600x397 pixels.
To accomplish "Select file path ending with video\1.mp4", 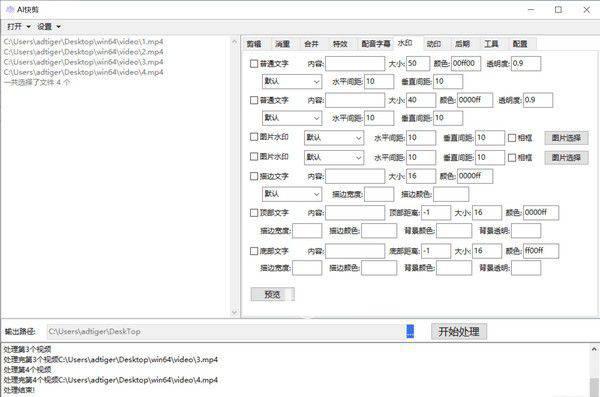I will [x=83, y=41].
